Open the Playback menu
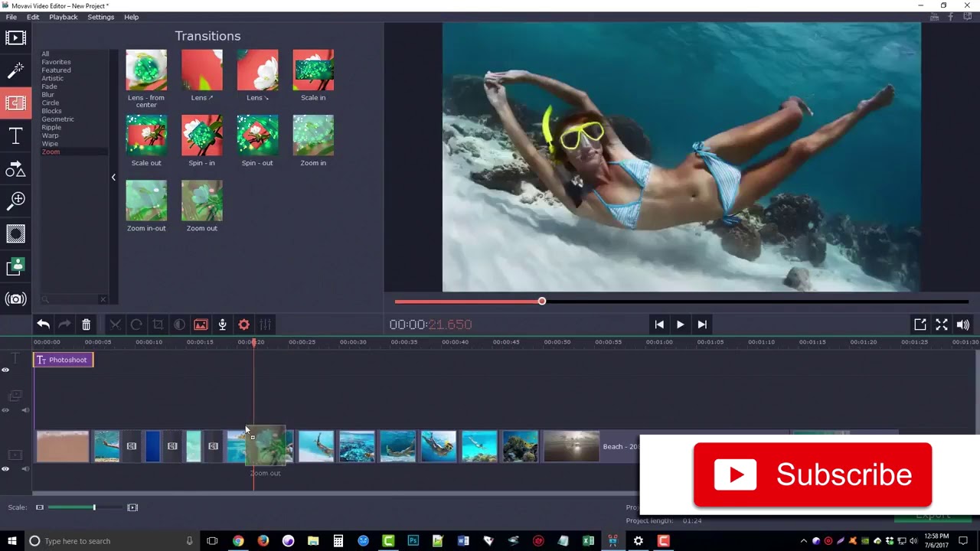 (x=64, y=17)
